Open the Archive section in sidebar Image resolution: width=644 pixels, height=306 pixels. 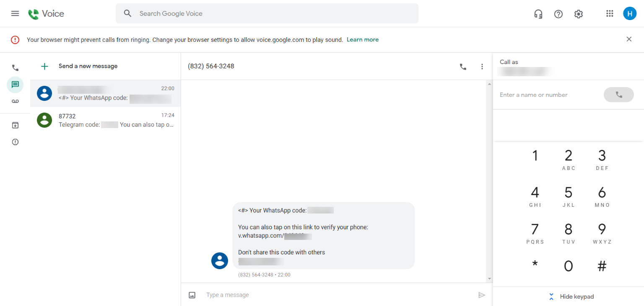coord(15,125)
